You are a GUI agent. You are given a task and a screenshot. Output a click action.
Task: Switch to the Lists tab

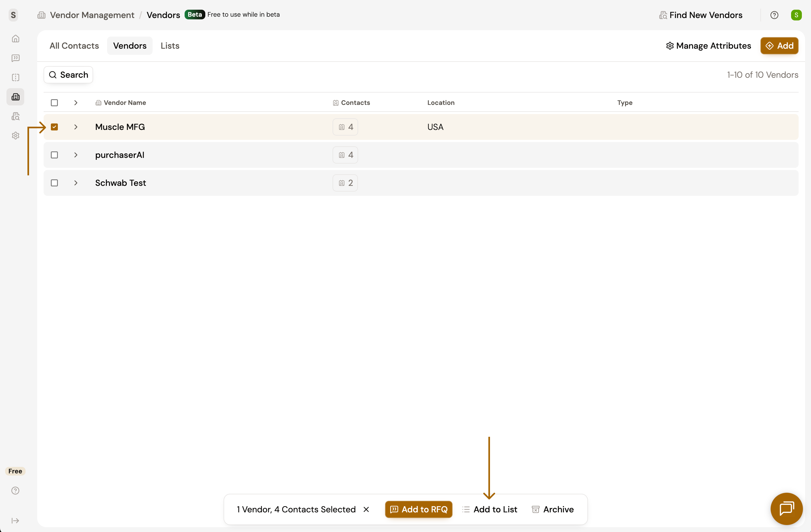pyautogui.click(x=170, y=46)
